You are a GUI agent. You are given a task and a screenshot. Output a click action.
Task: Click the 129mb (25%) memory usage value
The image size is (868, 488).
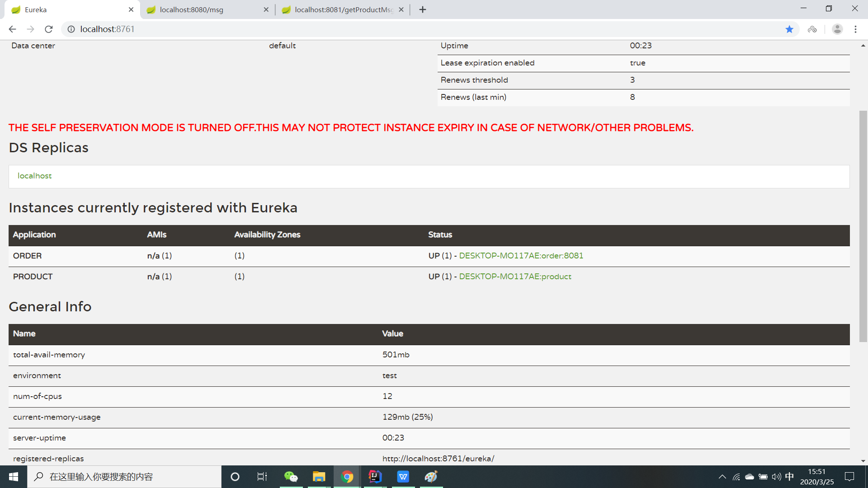coord(407,417)
